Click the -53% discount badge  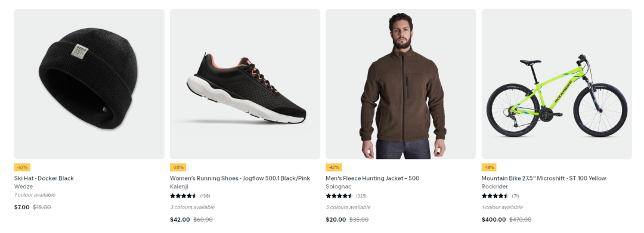22,167
